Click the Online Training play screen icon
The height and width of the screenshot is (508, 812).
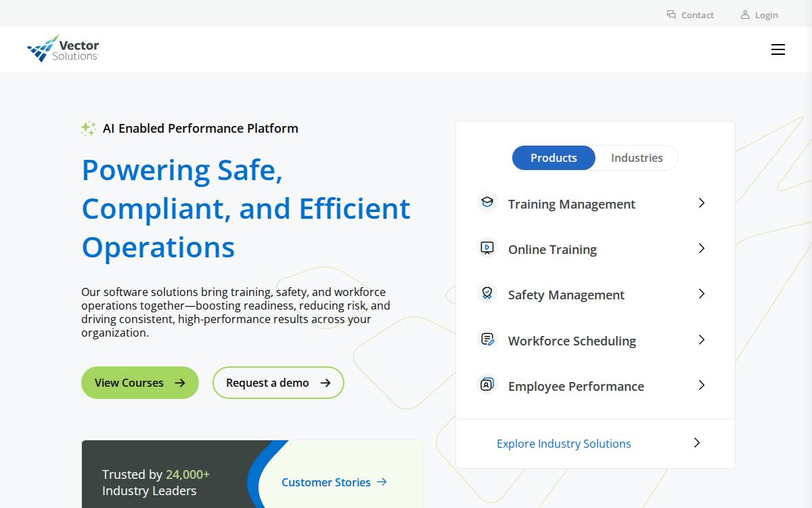pos(487,248)
